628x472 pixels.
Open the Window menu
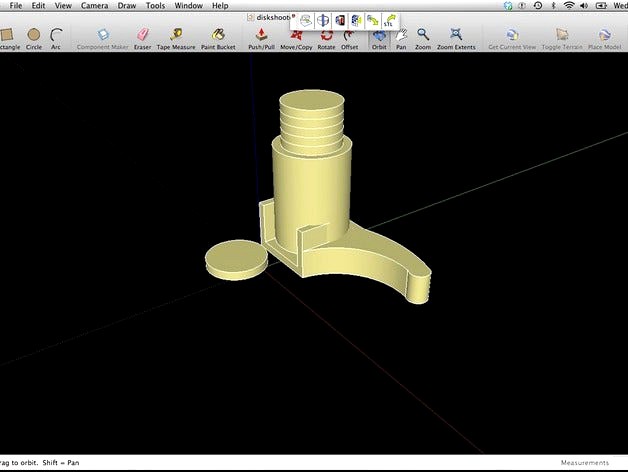[189, 6]
